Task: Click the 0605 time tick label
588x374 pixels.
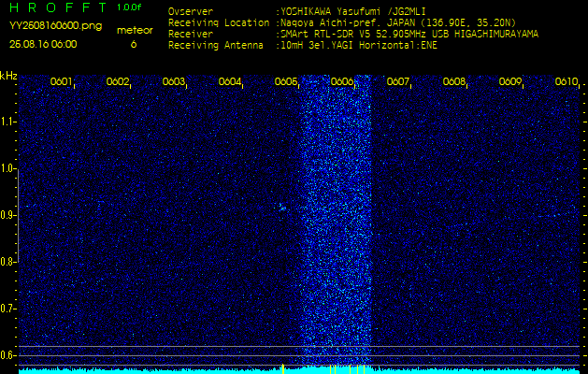Action: point(285,81)
